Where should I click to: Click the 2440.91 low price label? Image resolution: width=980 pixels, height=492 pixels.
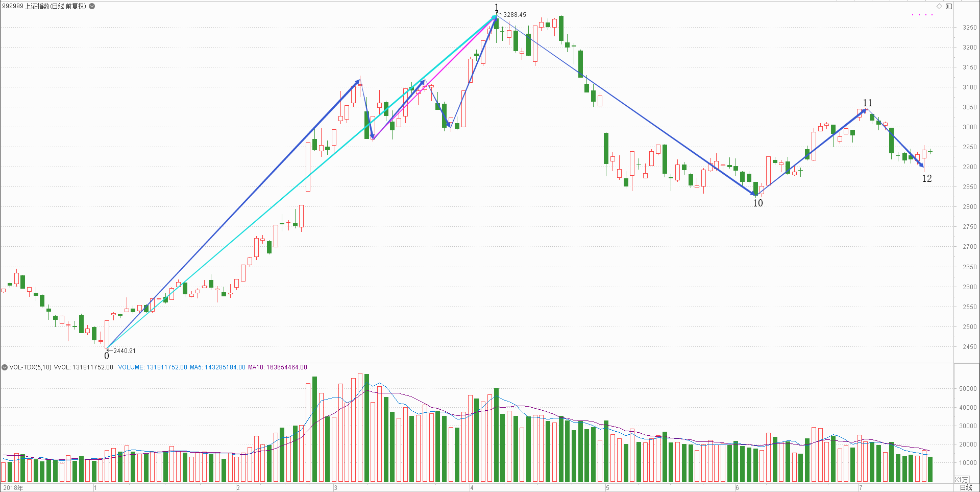pos(125,350)
